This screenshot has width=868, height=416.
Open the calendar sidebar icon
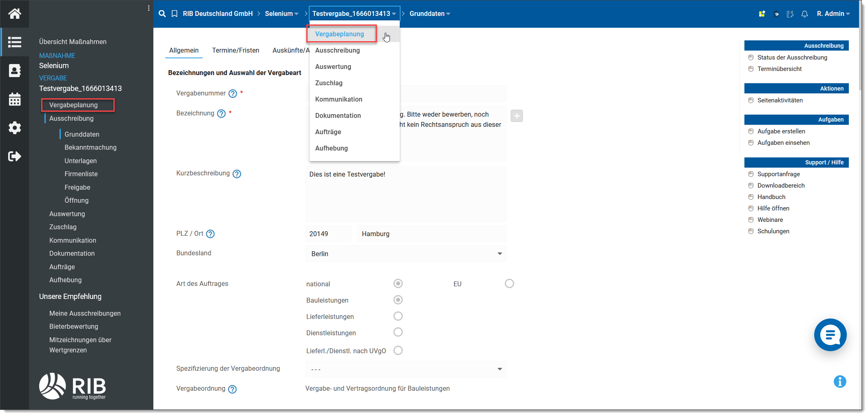(x=15, y=99)
